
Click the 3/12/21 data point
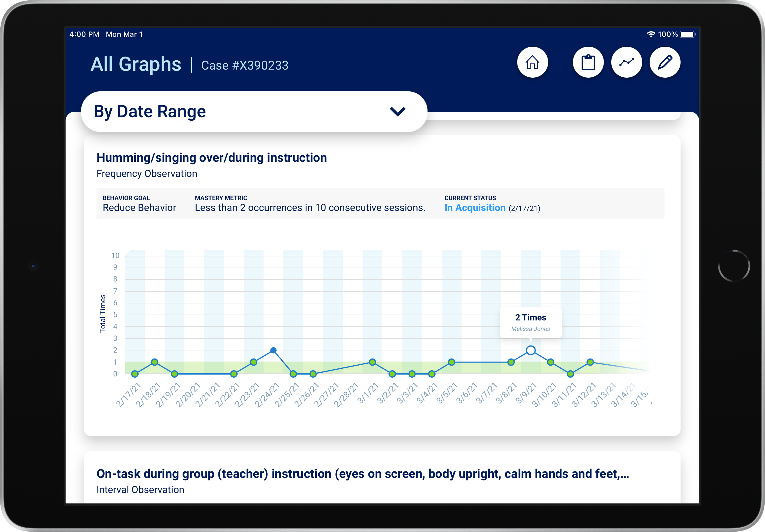click(x=590, y=362)
